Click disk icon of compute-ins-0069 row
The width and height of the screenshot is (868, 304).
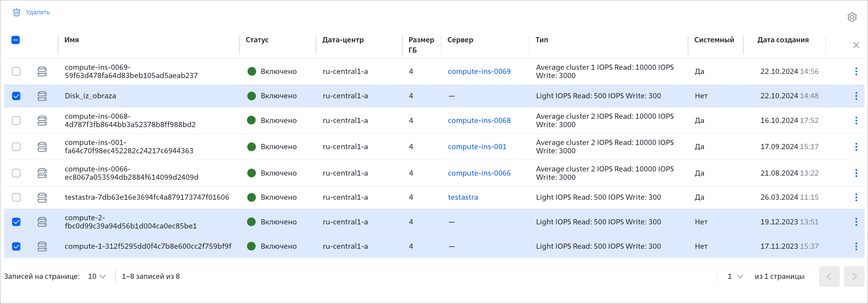(x=42, y=71)
